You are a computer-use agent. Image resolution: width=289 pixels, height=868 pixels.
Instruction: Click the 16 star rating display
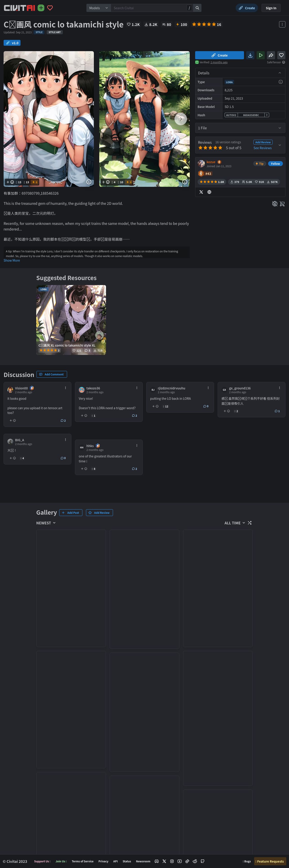[206, 25]
